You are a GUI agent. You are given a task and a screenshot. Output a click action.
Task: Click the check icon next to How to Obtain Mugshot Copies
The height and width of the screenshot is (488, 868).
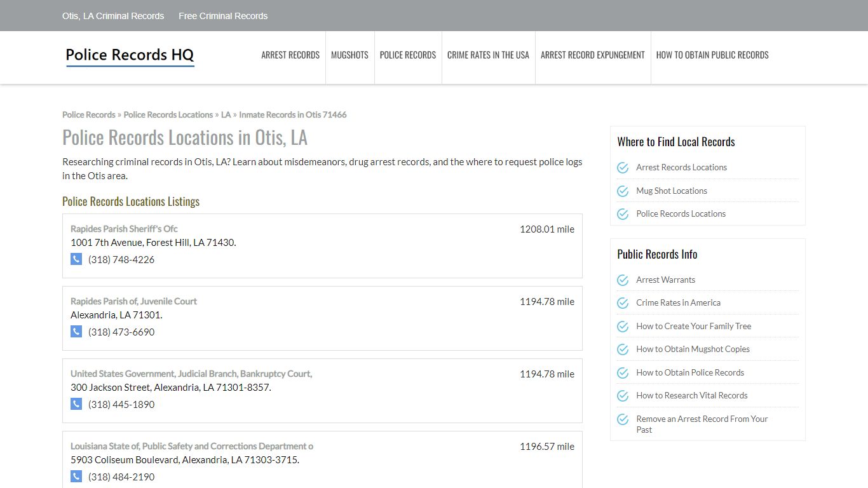click(623, 349)
